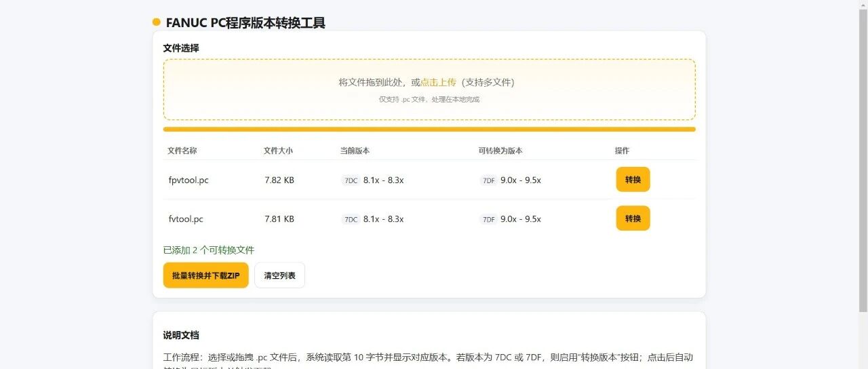Convert the fvtool.pc file

pos(633,218)
